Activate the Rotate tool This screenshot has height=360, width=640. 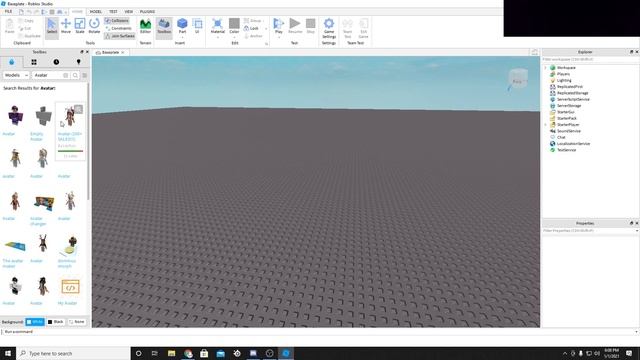(94, 26)
